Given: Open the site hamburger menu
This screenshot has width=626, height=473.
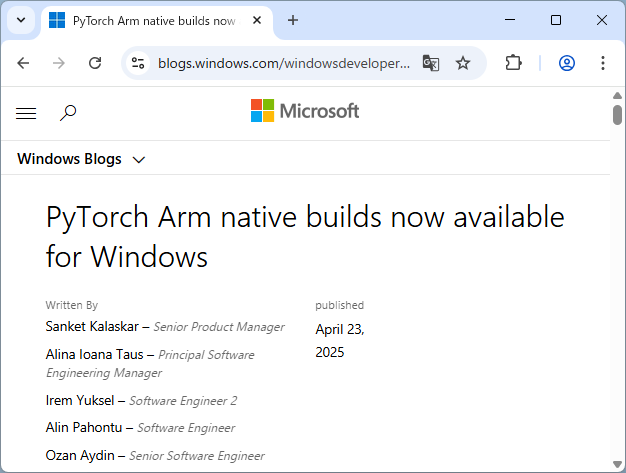Looking at the screenshot, I should coord(26,113).
